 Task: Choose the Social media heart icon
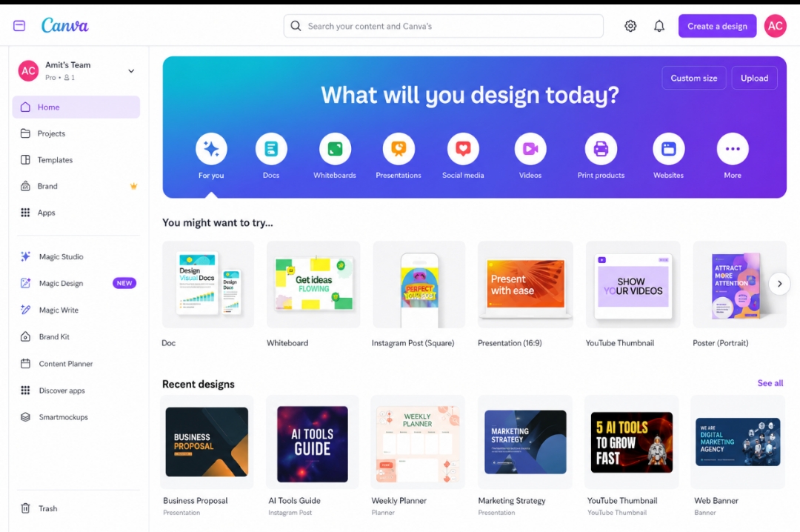click(463, 149)
